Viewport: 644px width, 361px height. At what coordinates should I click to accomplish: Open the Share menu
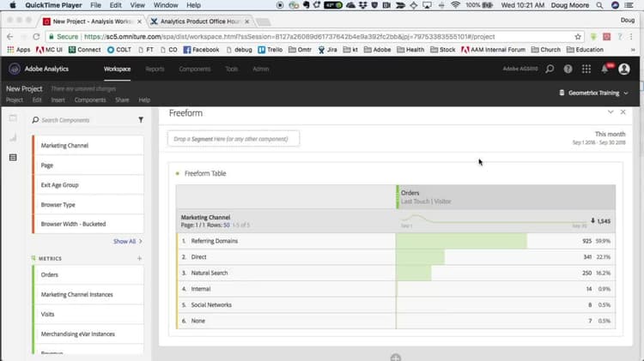(122, 100)
